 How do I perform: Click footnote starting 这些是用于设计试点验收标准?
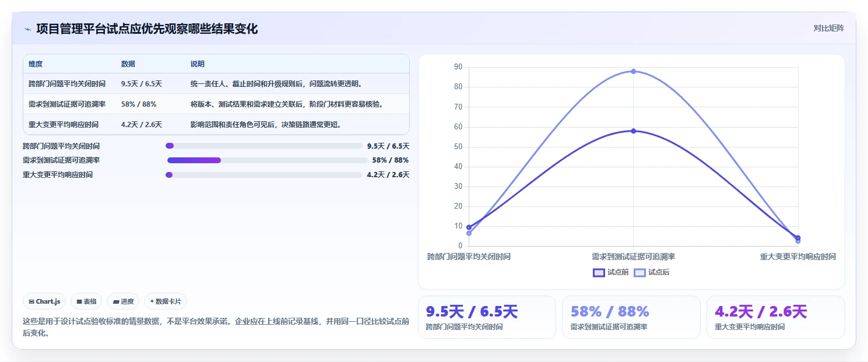pyautogui.click(x=216, y=327)
